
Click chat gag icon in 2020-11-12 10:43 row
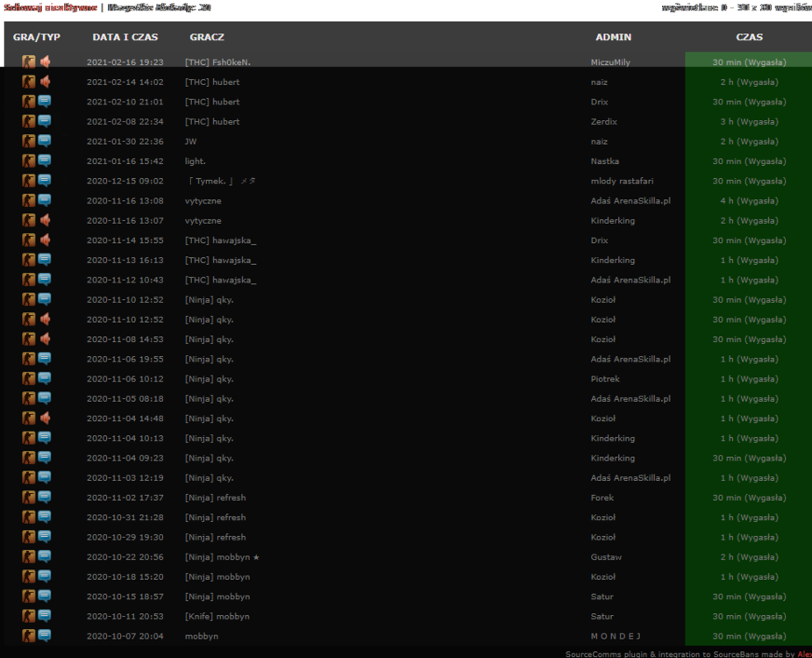[45, 280]
